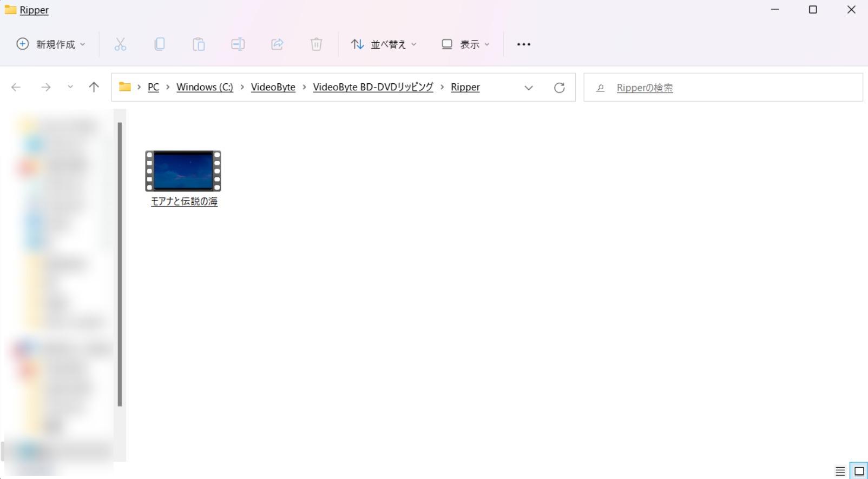Expand the chevron after PC in breadcrumb

coord(168,87)
